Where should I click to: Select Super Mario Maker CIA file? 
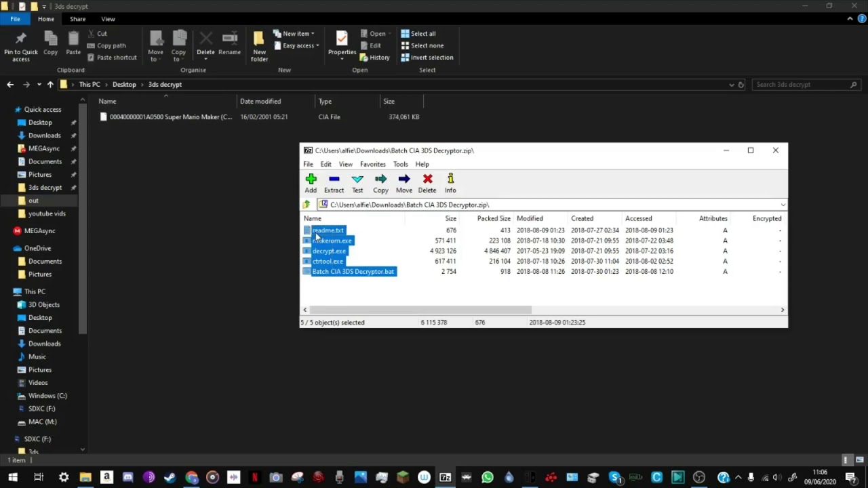(x=170, y=117)
